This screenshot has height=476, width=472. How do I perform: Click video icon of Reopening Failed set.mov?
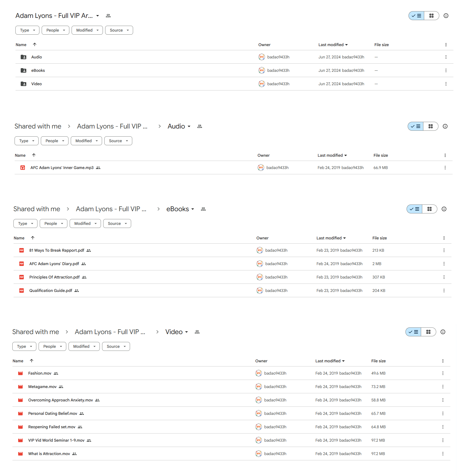(x=20, y=427)
